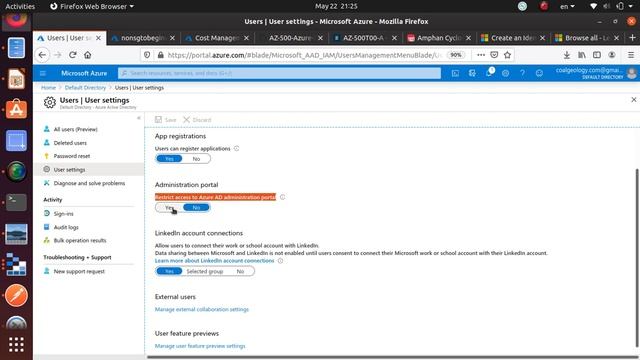The image size is (640, 360).
Task: Open Manage external collaboration settings
Action: [x=202, y=309]
